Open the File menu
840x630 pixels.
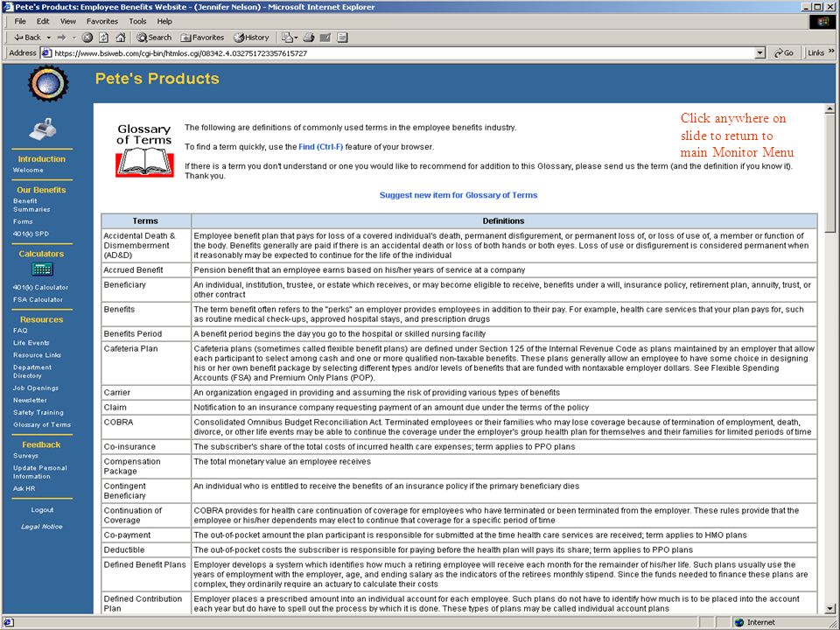[20, 21]
